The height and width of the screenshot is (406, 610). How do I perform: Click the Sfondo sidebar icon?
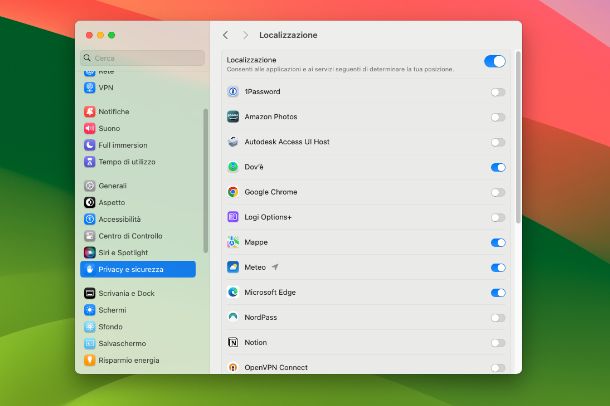[89, 327]
